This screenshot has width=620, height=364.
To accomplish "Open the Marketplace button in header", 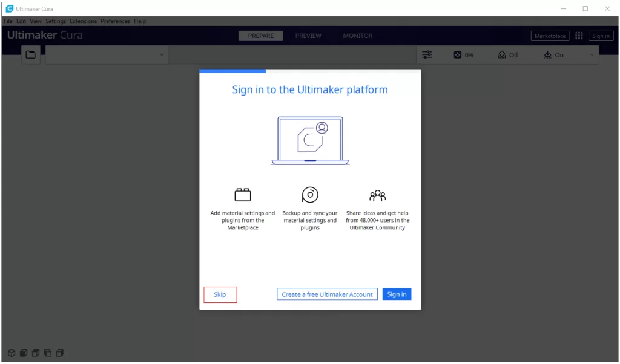I will [x=550, y=36].
